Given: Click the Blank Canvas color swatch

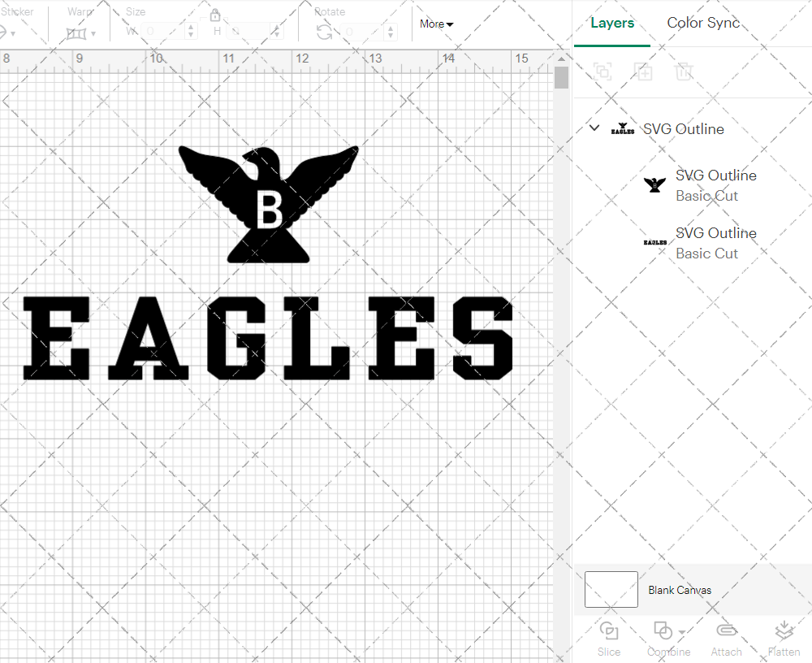Looking at the screenshot, I should pyautogui.click(x=611, y=590).
